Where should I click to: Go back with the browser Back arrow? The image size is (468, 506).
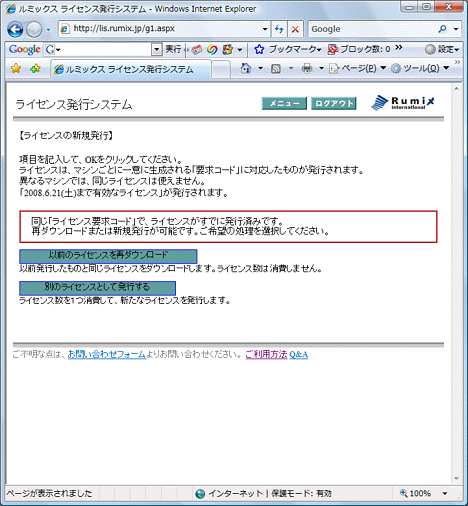pos(15,29)
